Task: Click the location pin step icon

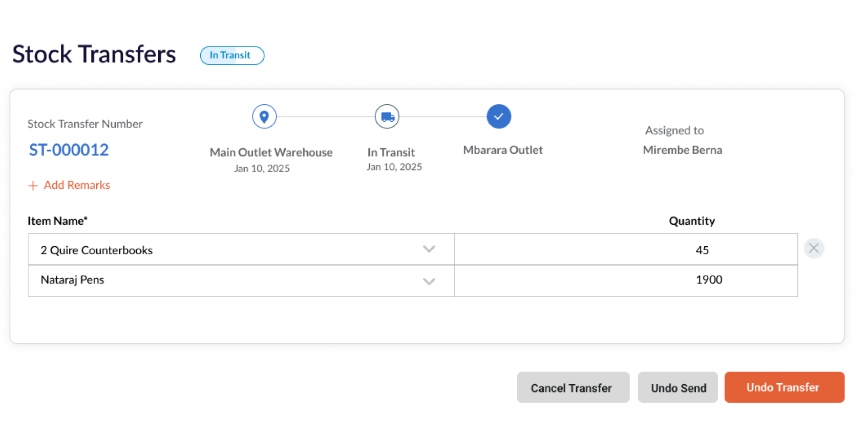Action: point(264,117)
